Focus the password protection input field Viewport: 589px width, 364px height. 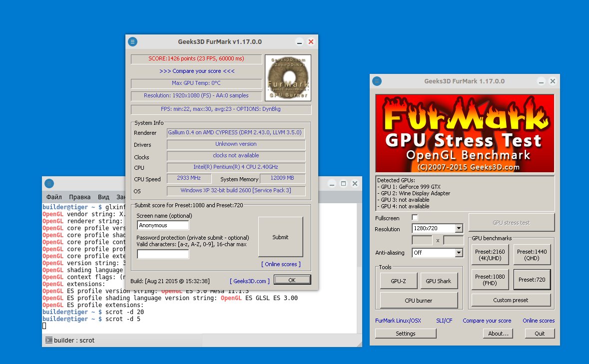(x=163, y=255)
